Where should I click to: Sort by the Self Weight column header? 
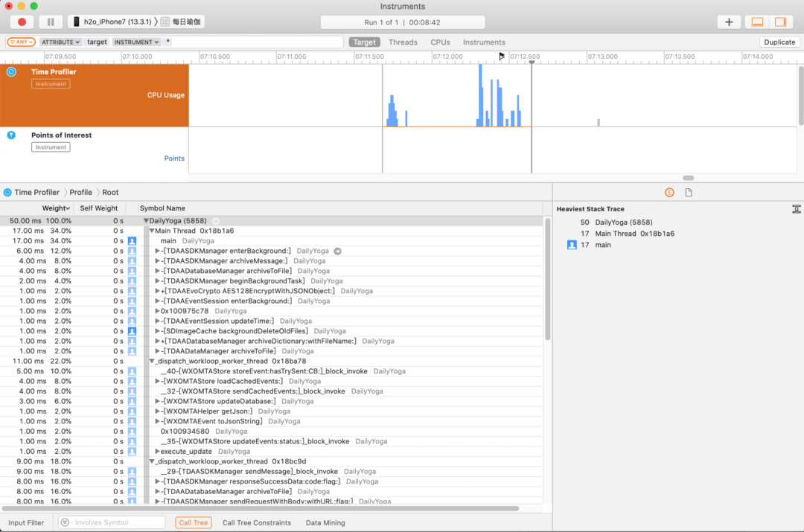coord(98,208)
